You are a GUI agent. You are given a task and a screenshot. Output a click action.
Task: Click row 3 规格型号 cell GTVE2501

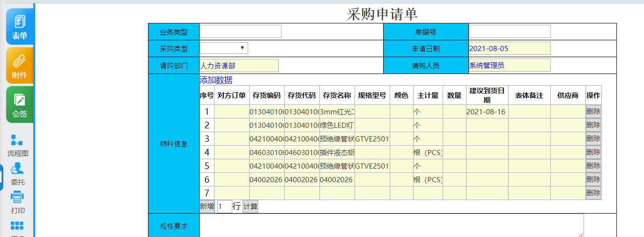[x=372, y=139]
